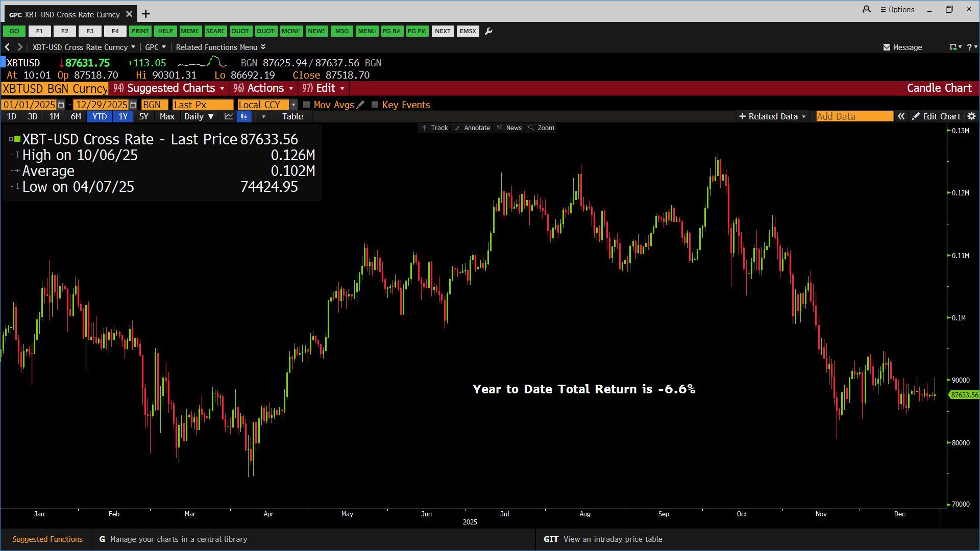Expand the Daily periodicity dropdown

coord(199,116)
